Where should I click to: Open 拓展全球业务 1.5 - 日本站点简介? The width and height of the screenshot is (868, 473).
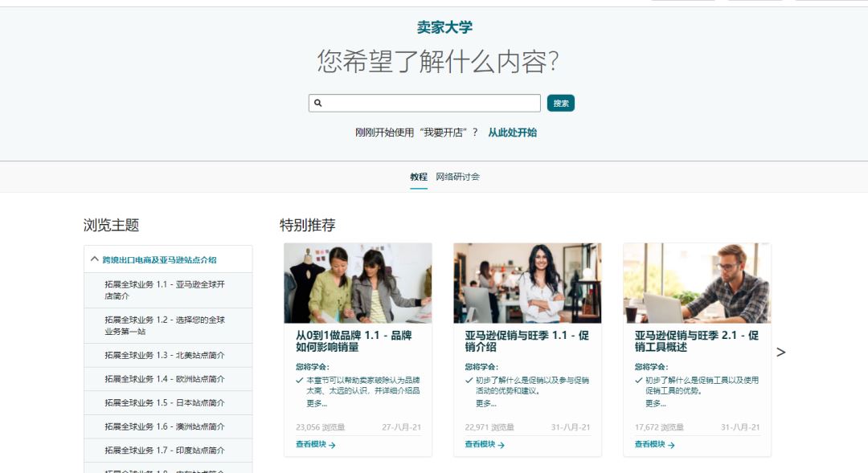tap(168, 403)
